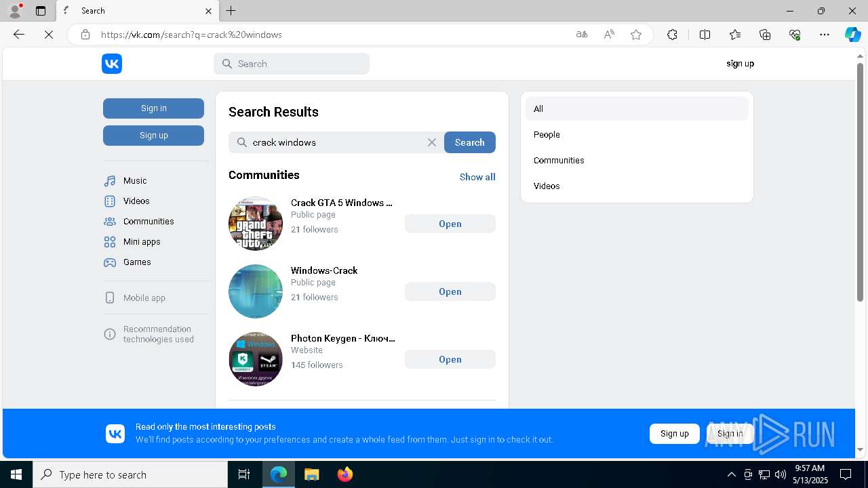Viewport: 868px width, 488px height.
Task: Click the Mobile app phone icon
Action: click(x=110, y=298)
